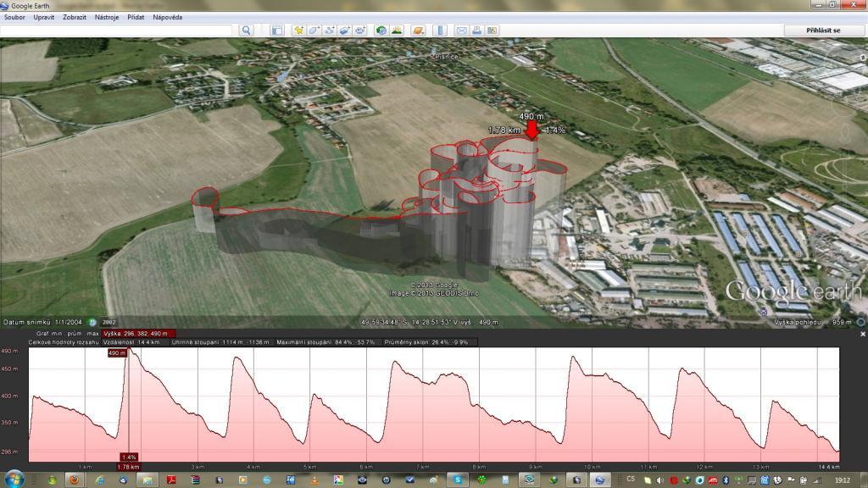Click the Save Image toolbar icon
This screenshot has width=868, height=488.
click(x=492, y=30)
